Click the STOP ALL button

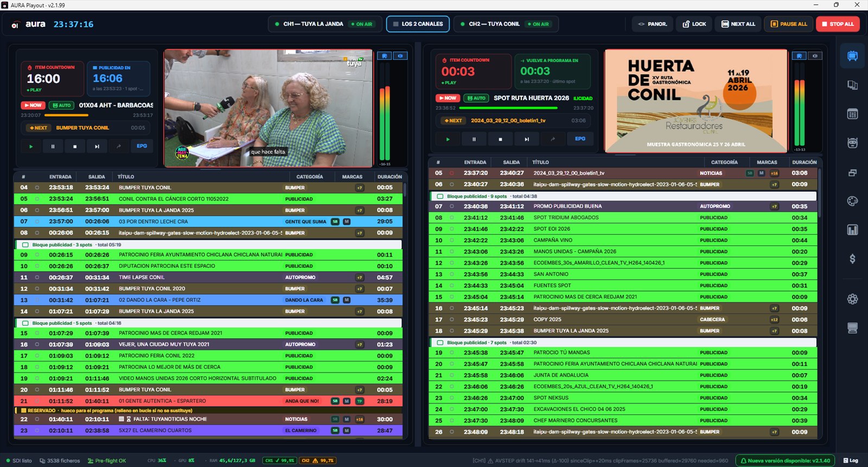point(838,24)
